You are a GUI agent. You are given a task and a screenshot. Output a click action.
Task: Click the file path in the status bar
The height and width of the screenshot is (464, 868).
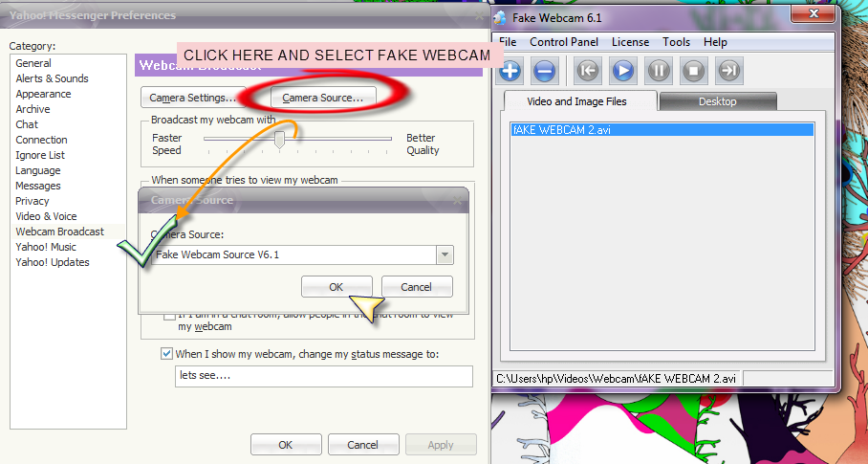617,379
